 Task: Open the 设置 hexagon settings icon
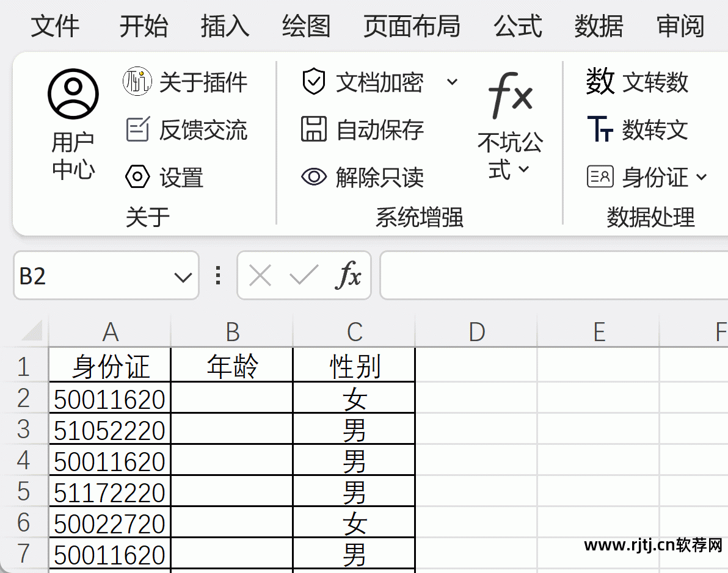[137, 176]
